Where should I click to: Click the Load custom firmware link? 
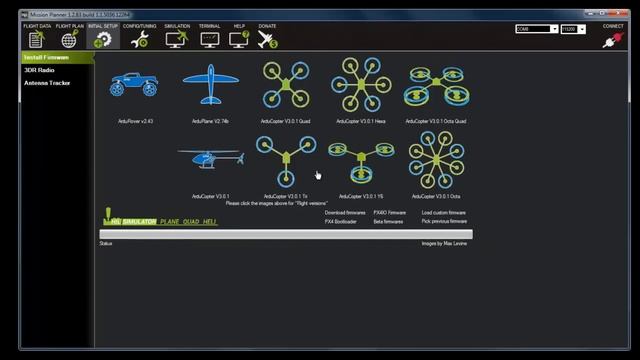tap(443, 213)
